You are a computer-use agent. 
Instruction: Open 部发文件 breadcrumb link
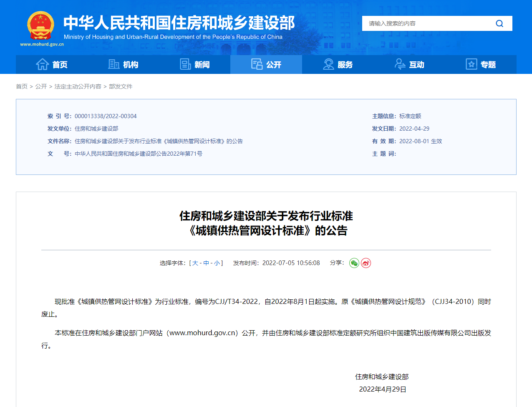tap(121, 86)
